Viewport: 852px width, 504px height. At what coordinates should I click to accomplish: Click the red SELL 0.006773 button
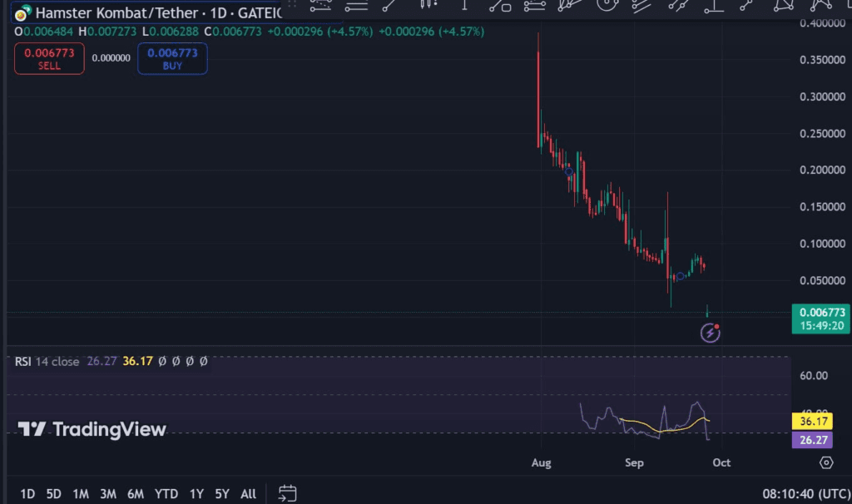pos(49,58)
